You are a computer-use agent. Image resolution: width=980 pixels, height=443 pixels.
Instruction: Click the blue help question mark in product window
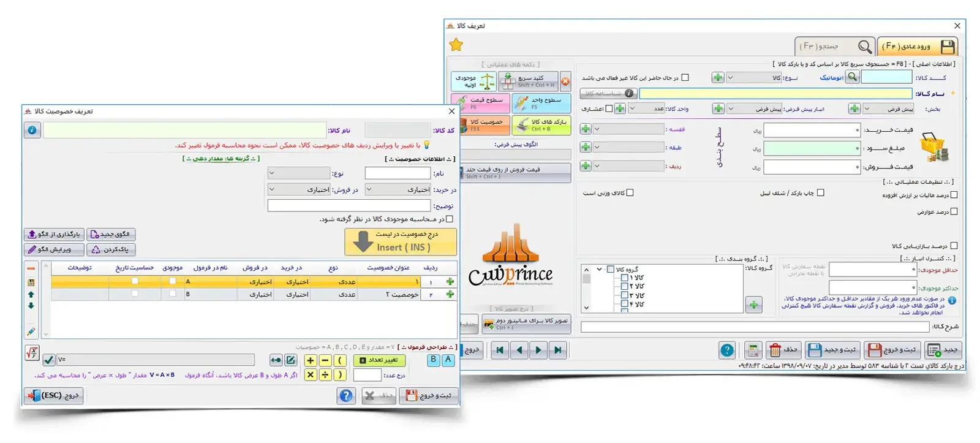click(726, 350)
